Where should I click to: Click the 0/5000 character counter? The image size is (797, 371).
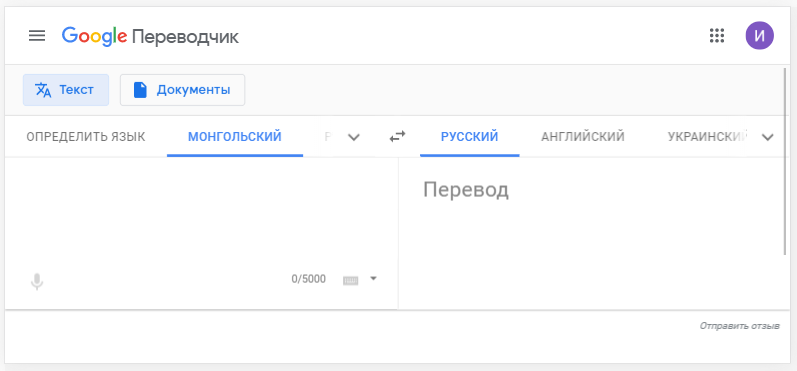309,279
